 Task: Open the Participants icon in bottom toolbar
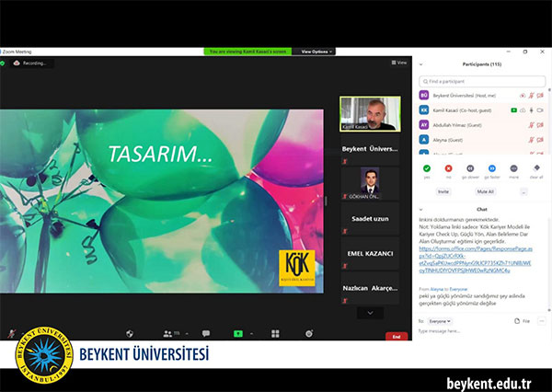[167, 333]
